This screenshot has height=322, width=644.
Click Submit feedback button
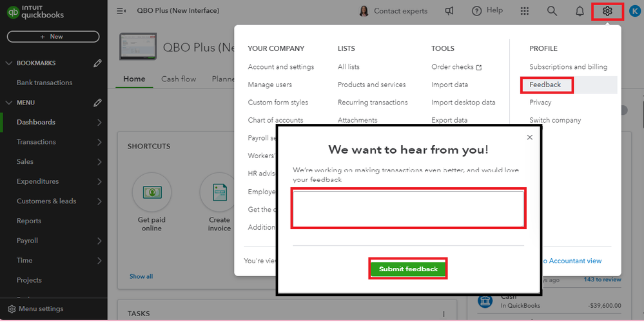(x=408, y=269)
